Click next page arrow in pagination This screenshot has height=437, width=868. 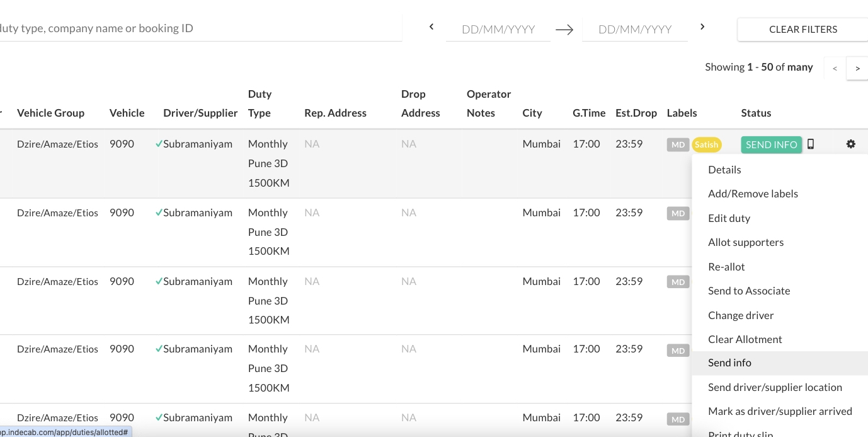857,68
